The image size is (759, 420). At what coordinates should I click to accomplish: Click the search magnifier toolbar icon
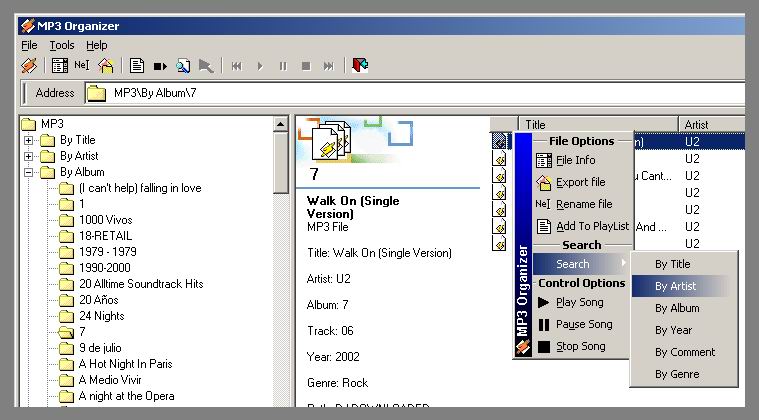183,65
